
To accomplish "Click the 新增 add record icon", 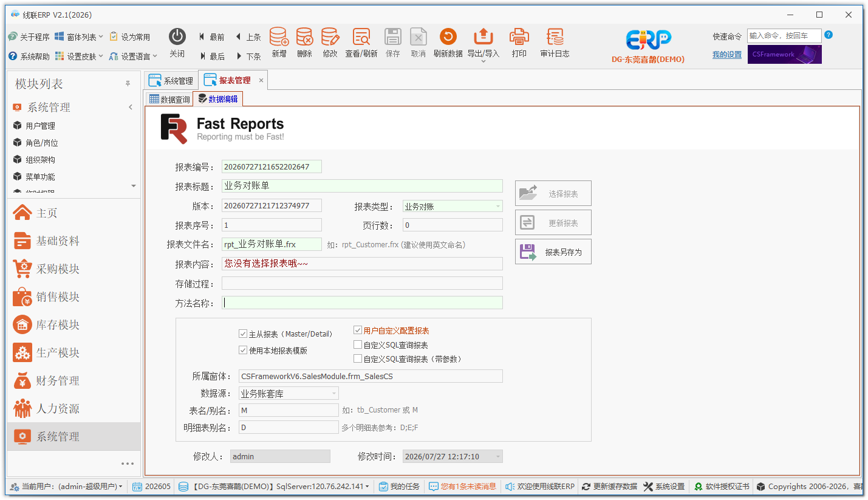I will 279,37.
